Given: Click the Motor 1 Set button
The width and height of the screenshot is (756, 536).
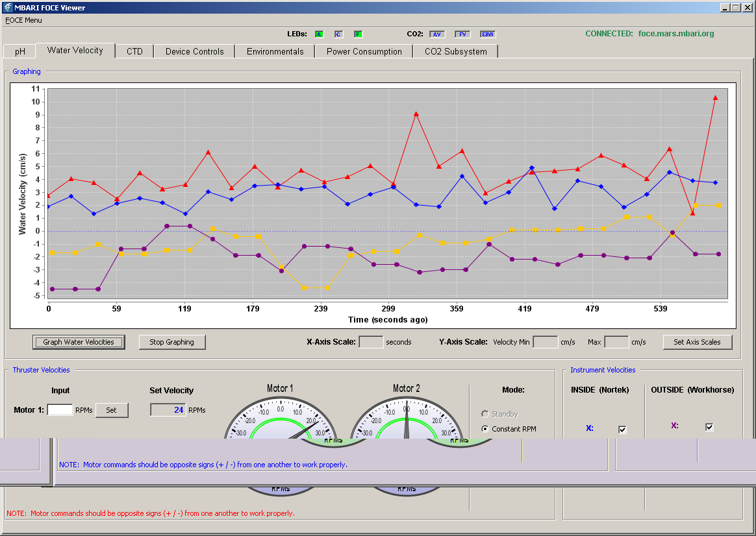Looking at the screenshot, I should pos(111,410).
